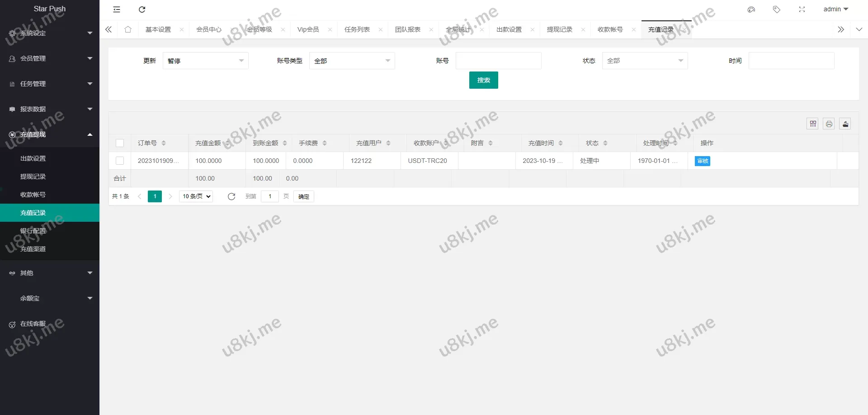868x415 pixels.
Task: Click the column settings icon above the table
Action: pyautogui.click(x=812, y=124)
